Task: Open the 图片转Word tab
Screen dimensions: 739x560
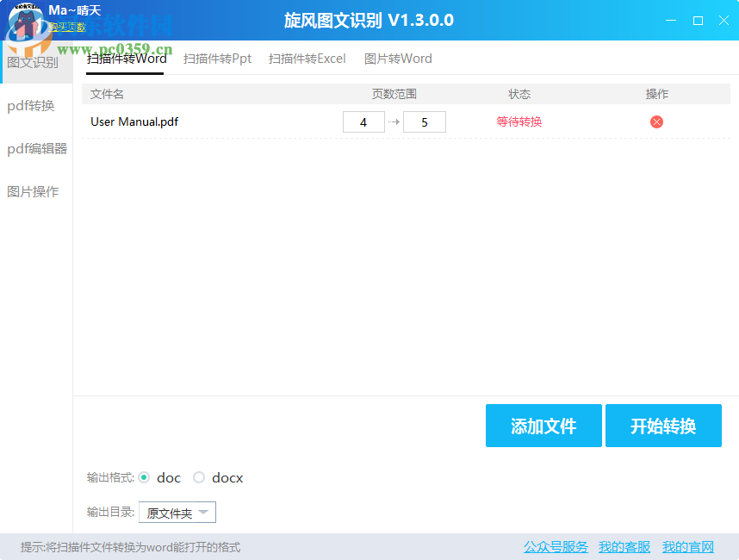Action: point(397,59)
